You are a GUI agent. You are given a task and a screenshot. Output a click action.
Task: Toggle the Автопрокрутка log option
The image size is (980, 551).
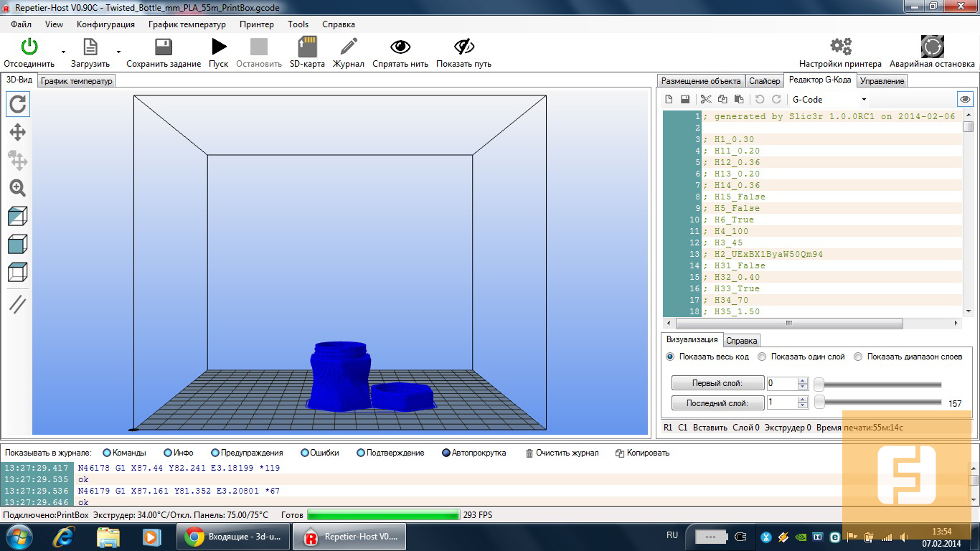pos(446,453)
